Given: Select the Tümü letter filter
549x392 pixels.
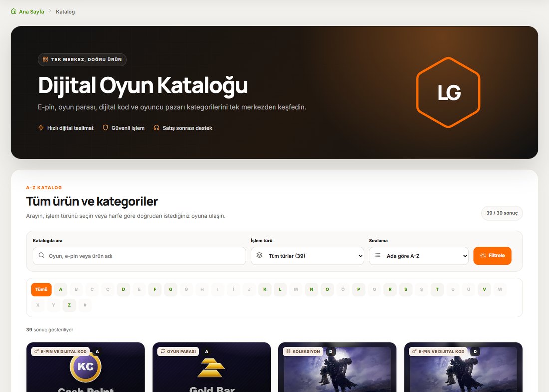Looking at the screenshot, I should point(41,289).
